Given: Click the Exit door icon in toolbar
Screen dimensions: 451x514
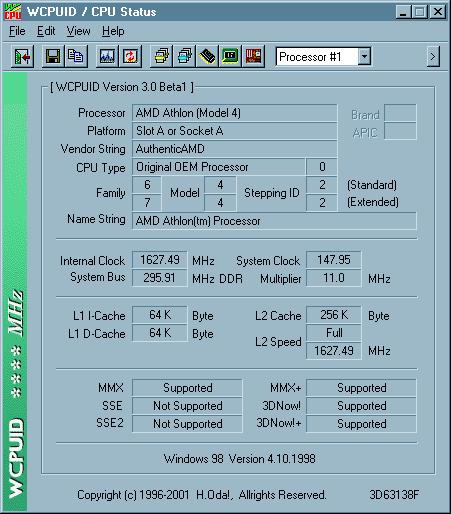Looking at the screenshot, I should (22, 56).
